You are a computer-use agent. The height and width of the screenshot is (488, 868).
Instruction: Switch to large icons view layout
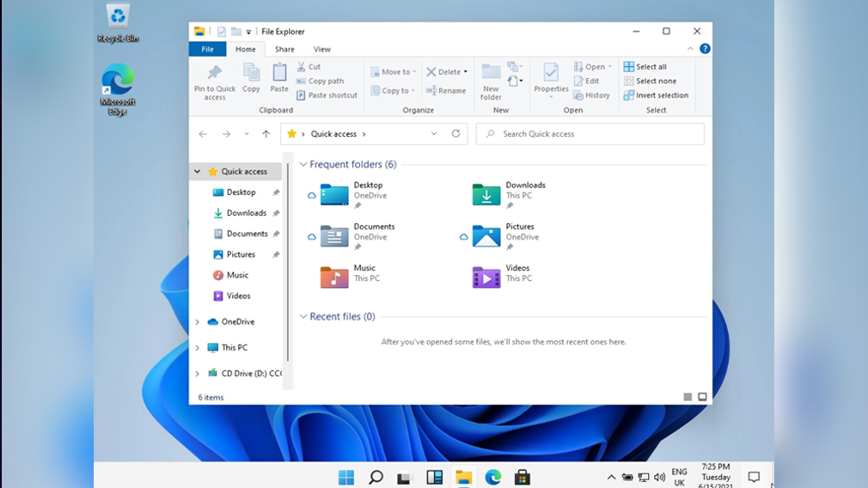click(x=702, y=397)
